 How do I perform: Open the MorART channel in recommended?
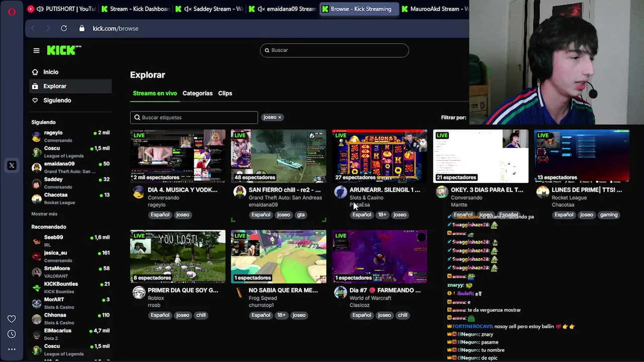pos(70,303)
